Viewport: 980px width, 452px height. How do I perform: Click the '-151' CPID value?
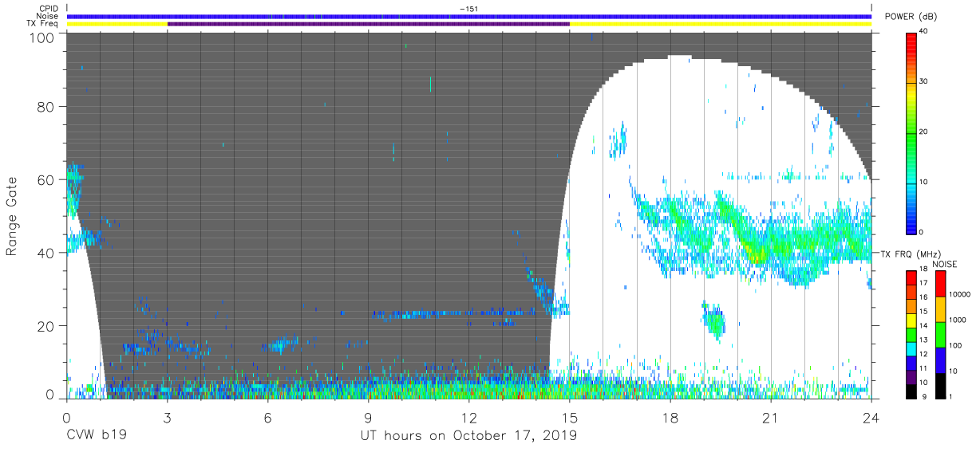click(x=468, y=9)
